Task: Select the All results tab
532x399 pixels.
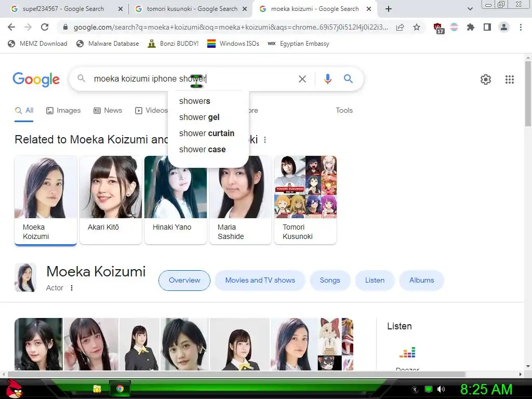Action: (24, 110)
